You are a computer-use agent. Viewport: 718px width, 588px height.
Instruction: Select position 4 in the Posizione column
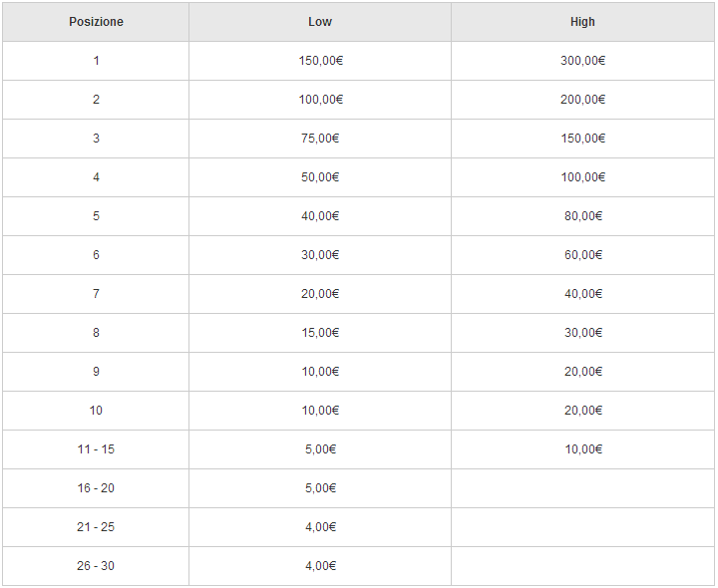[96, 177]
